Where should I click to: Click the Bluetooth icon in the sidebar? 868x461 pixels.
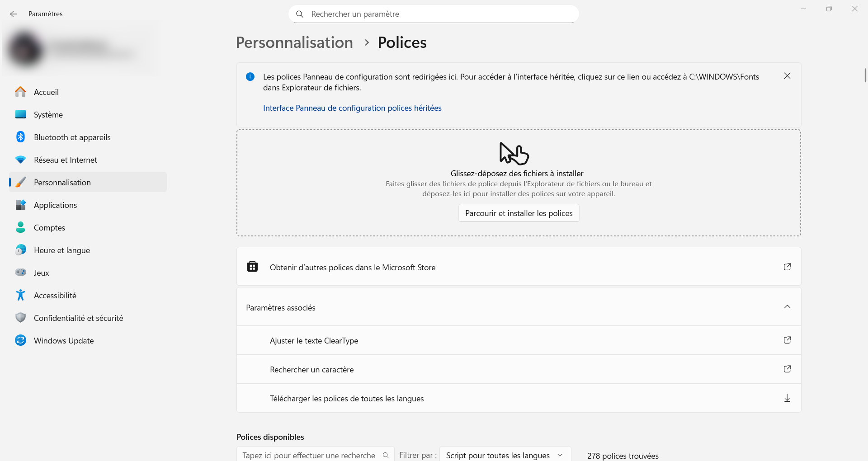(x=20, y=137)
